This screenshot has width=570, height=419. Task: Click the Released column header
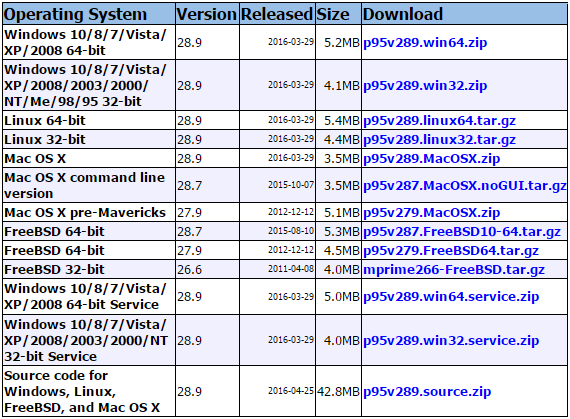pos(277,14)
